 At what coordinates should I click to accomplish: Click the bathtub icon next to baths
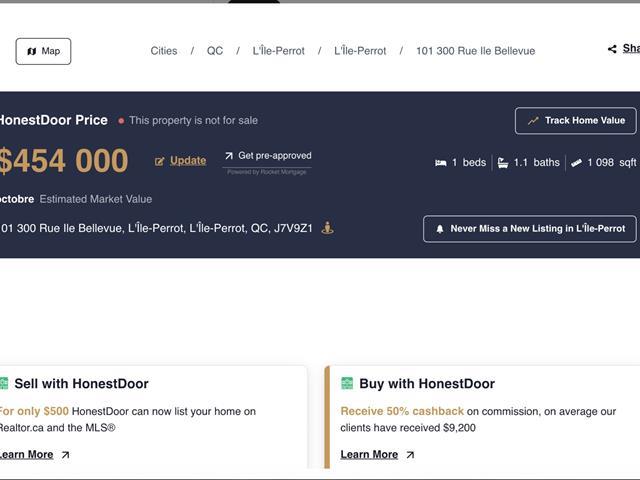502,163
